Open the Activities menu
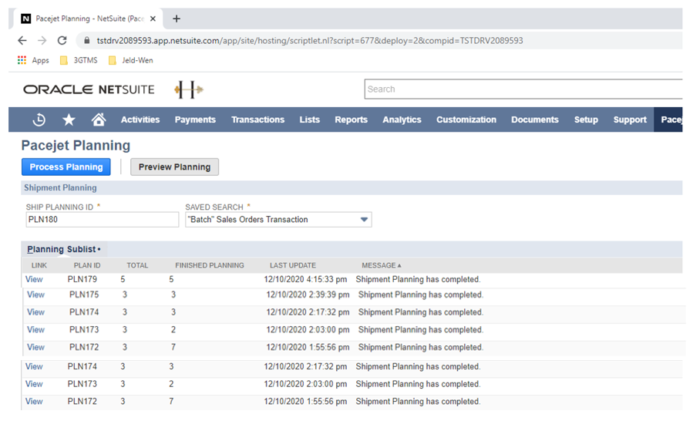 coord(140,120)
